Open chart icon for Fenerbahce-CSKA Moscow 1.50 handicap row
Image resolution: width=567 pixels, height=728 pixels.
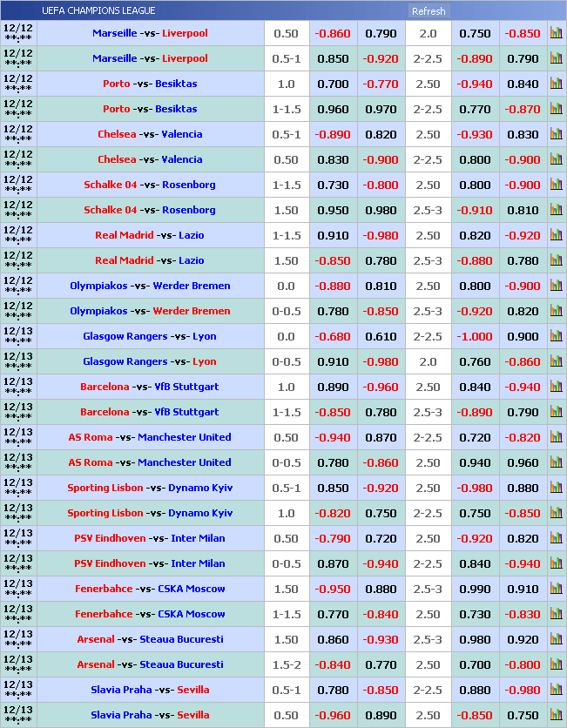[x=556, y=590]
